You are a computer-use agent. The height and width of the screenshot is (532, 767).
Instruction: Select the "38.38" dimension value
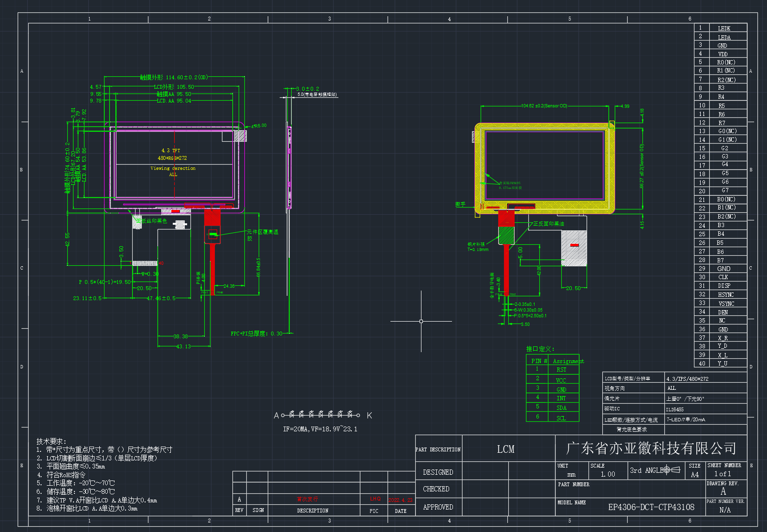pyautogui.click(x=180, y=336)
